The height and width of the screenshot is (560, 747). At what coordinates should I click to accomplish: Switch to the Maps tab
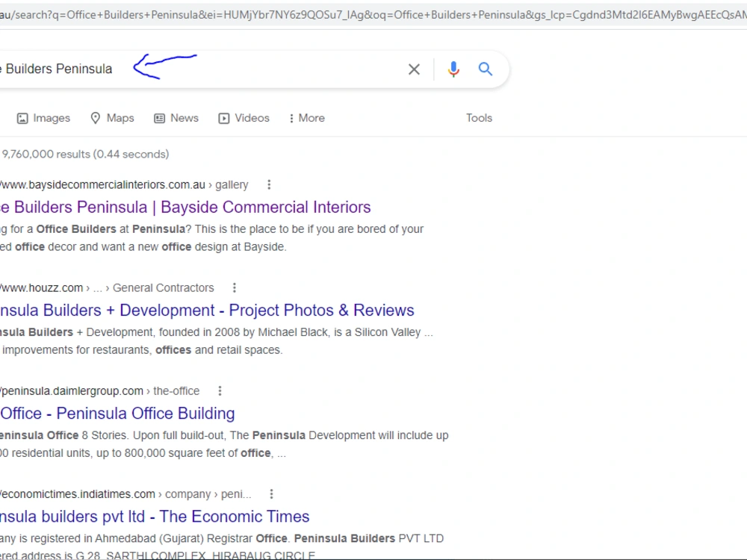113,118
